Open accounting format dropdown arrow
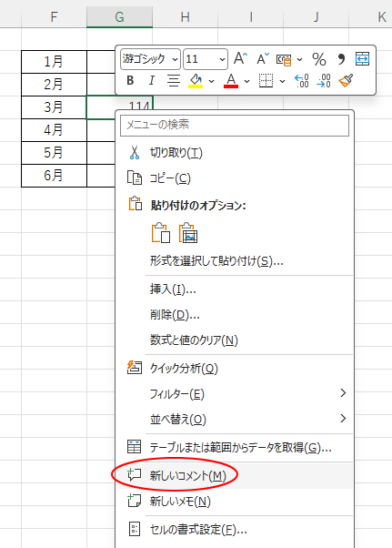 [299, 59]
